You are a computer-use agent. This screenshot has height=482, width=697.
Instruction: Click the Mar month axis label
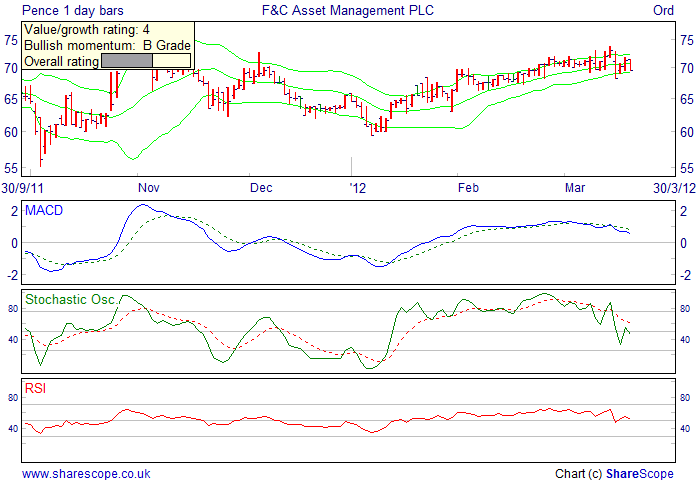[x=575, y=188]
